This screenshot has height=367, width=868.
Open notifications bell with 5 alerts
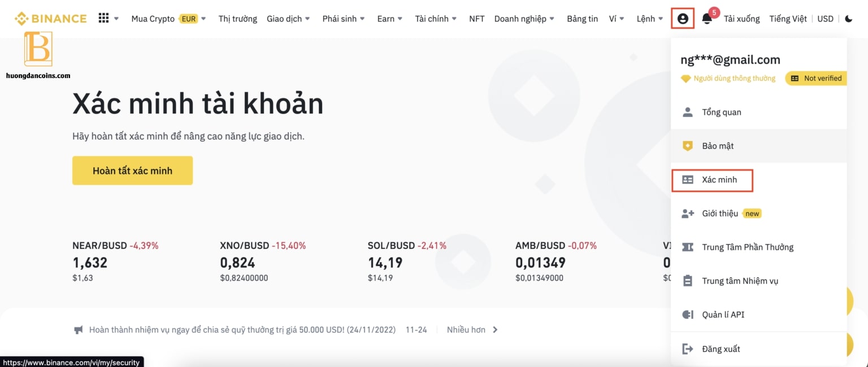[707, 19]
